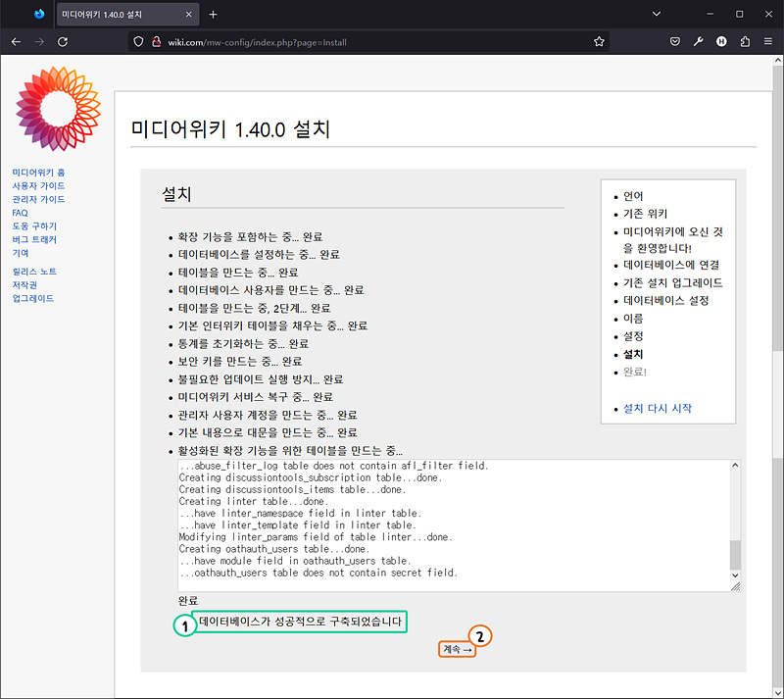Screen dimensions: 784x699
Task: Click the 테이블을 만드는 중, 2단계... 완료 line
Action: coord(254,308)
